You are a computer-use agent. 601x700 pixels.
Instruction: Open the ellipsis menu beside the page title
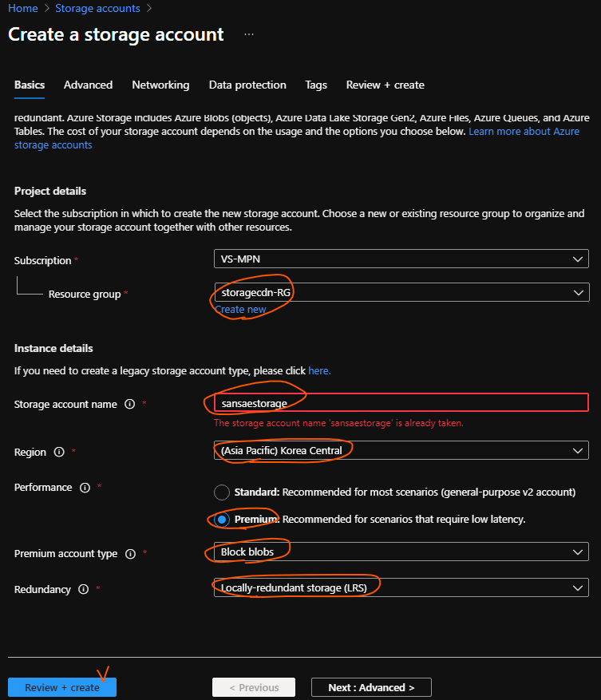(249, 35)
